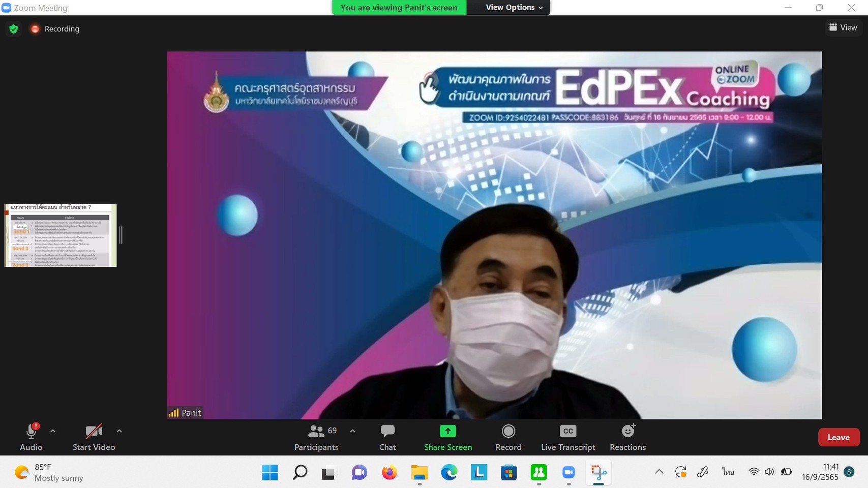This screenshot has height=488, width=868.
Task: Open the blue L app on taskbar
Action: coord(479,473)
